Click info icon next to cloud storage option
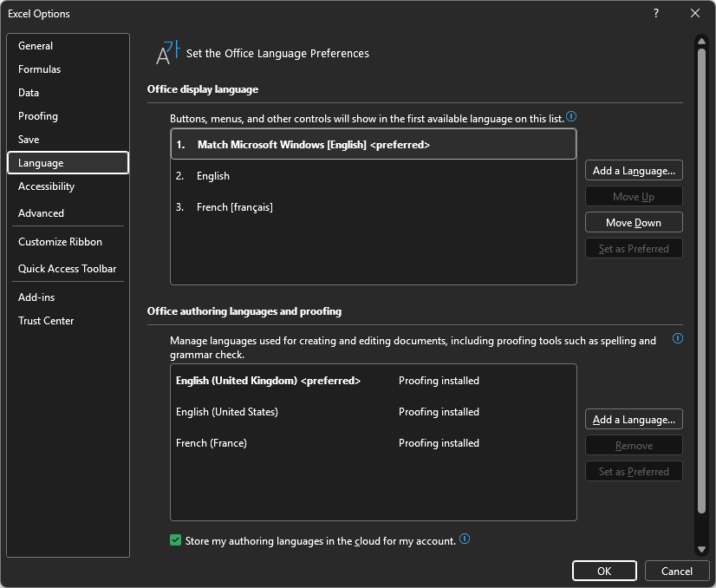The width and height of the screenshot is (716, 588). click(x=465, y=539)
